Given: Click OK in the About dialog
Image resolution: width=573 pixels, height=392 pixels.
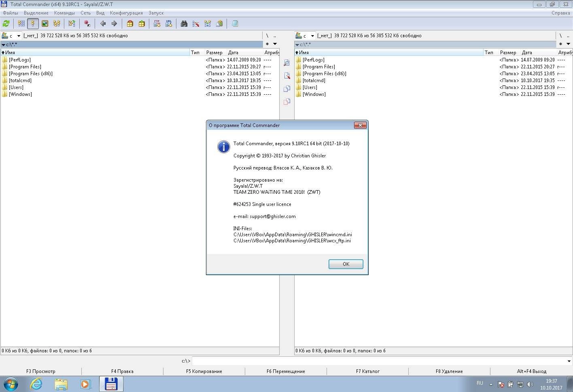Looking at the screenshot, I should (346, 264).
